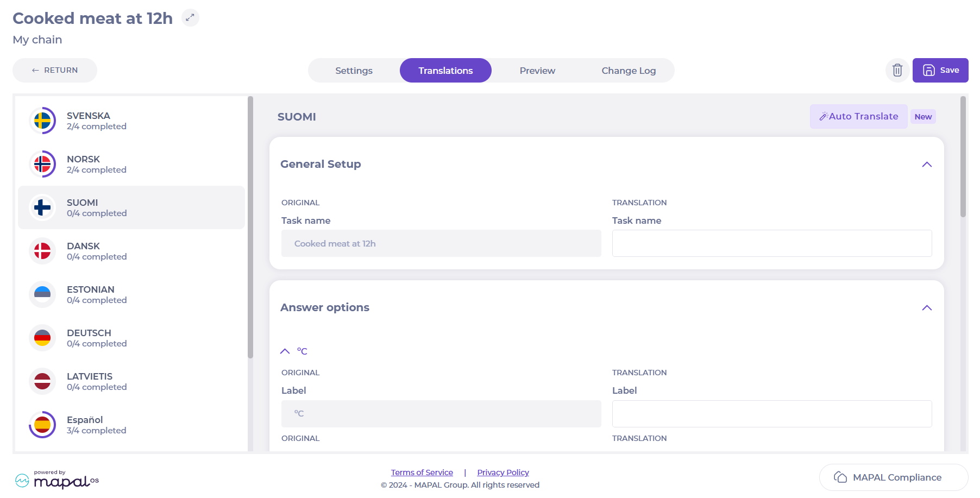Go back with the RETURN button
This screenshot has height=498, width=980.
click(55, 70)
